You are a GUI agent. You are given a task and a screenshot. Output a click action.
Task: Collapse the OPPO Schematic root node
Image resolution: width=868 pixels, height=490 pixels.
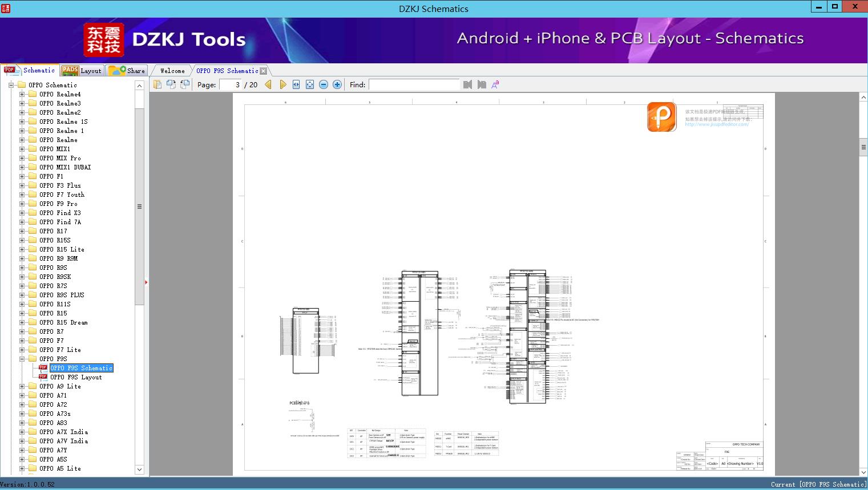(11, 85)
